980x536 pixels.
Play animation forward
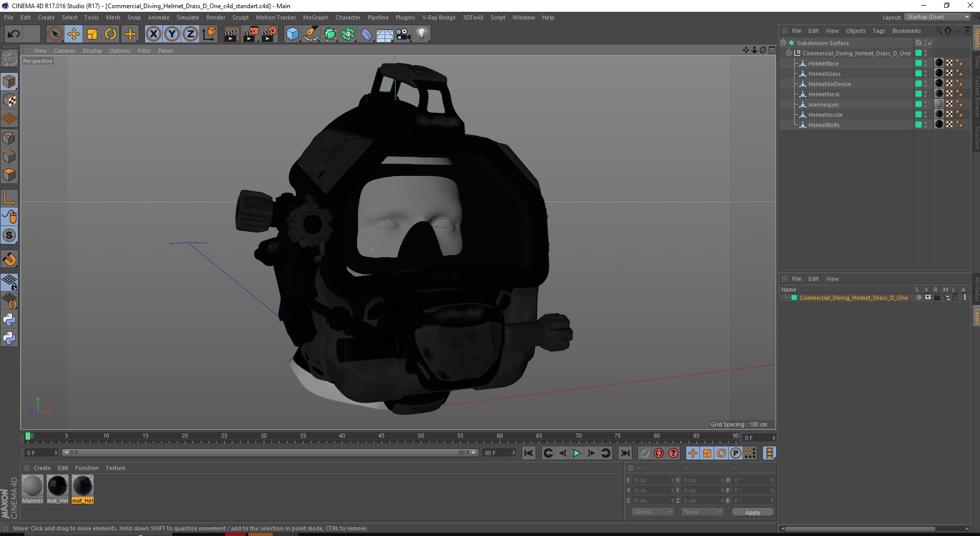577,453
